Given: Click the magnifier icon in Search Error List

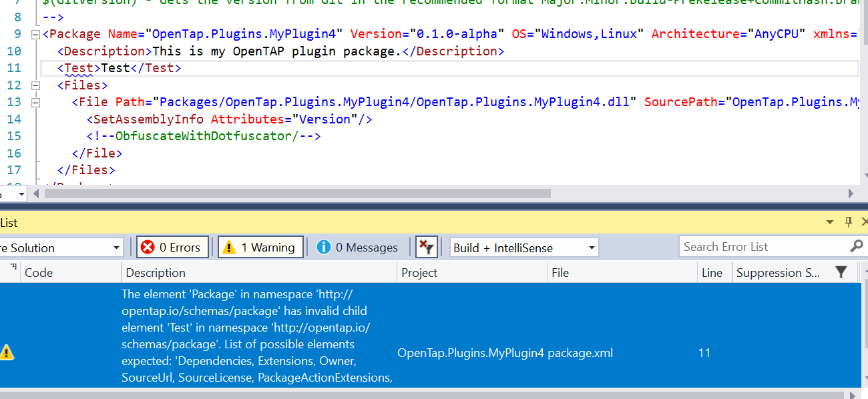Looking at the screenshot, I should point(855,246).
